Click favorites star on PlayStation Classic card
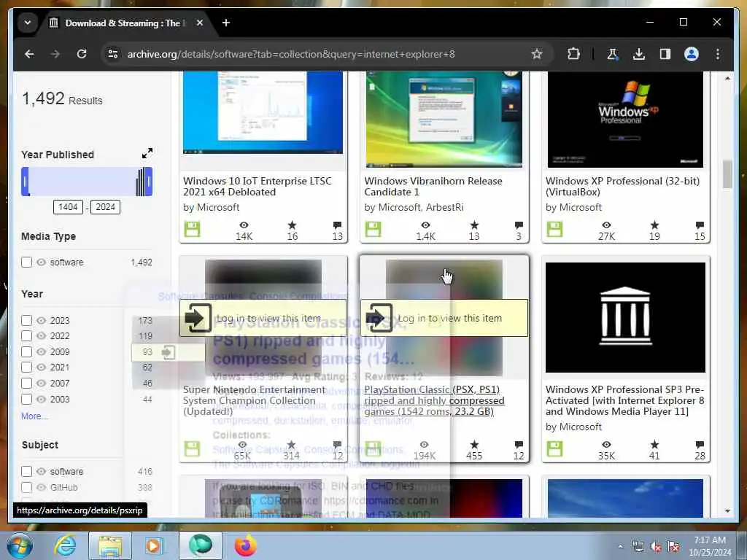This screenshot has height=560, width=747. pyautogui.click(x=474, y=445)
